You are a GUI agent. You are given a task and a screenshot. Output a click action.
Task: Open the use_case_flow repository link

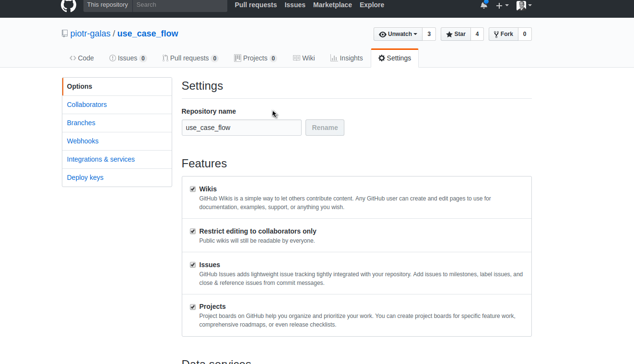(x=148, y=34)
